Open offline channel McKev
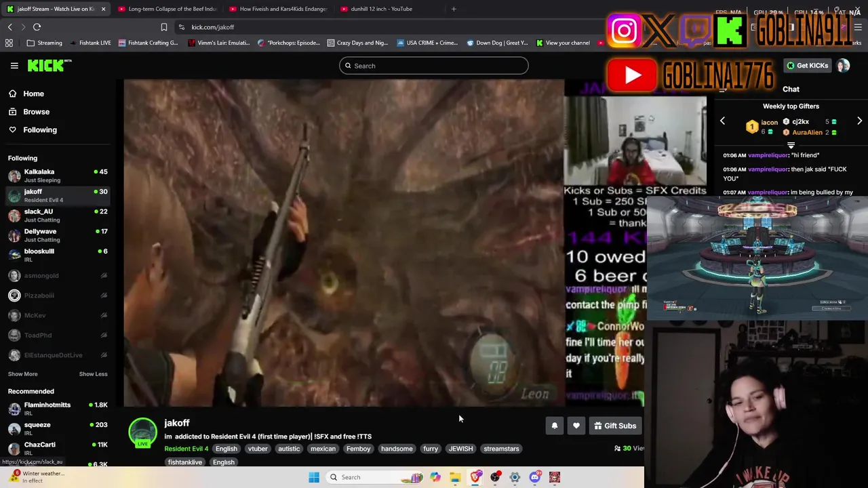Screen dimensions: 868x488 tap(58, 315)
